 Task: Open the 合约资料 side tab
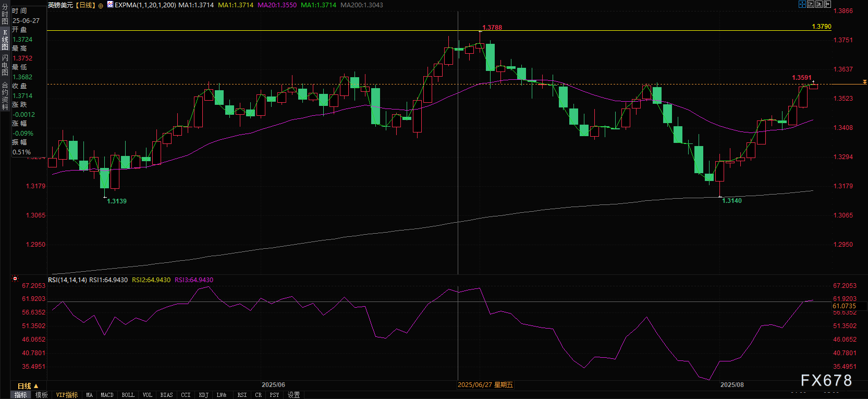(5, 96)
